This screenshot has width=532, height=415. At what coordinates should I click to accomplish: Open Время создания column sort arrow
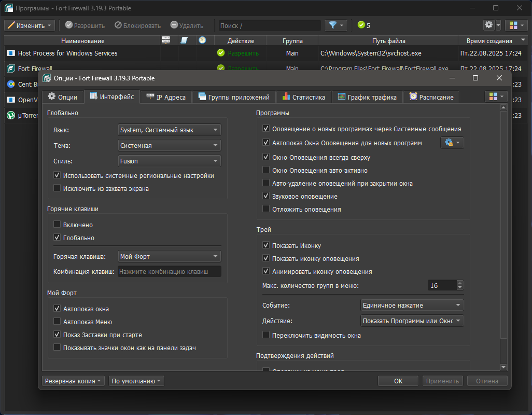coord(523,40)
